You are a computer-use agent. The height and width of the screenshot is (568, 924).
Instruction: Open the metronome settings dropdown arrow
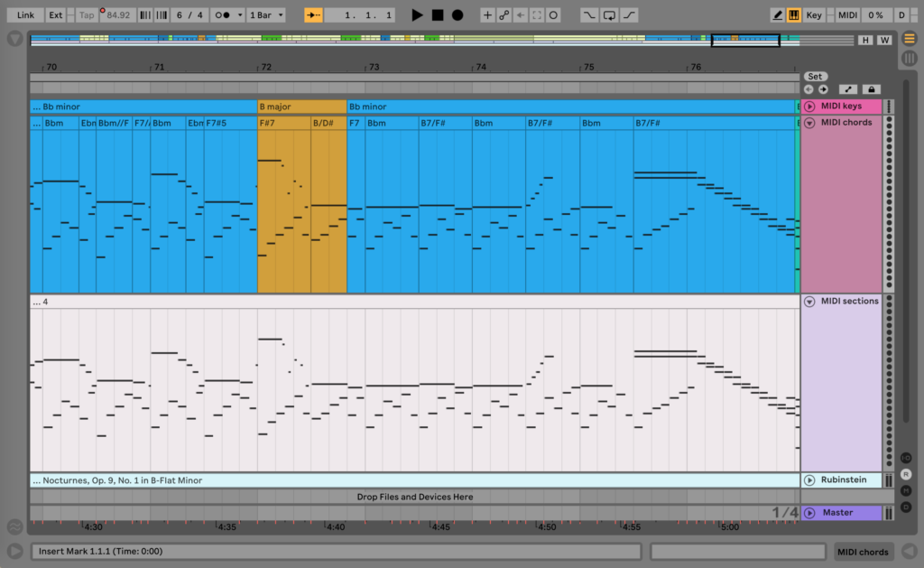point(240,14)
